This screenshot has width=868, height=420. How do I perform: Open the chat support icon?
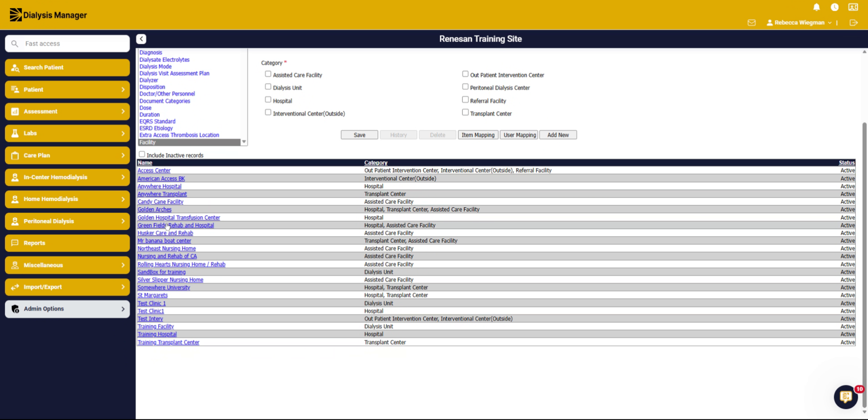click(x=846, y=397)
